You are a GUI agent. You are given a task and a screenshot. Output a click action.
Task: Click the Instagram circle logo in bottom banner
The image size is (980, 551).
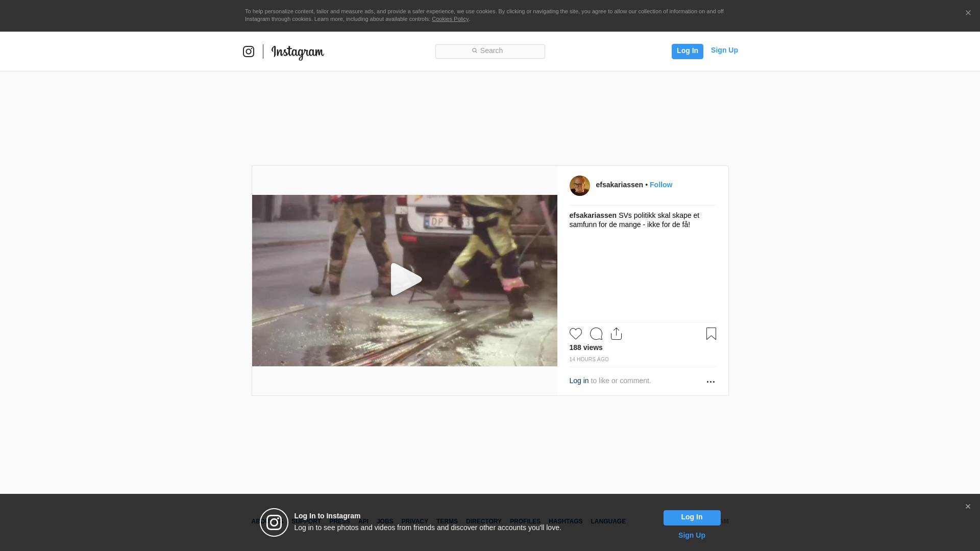click(274, 522)
